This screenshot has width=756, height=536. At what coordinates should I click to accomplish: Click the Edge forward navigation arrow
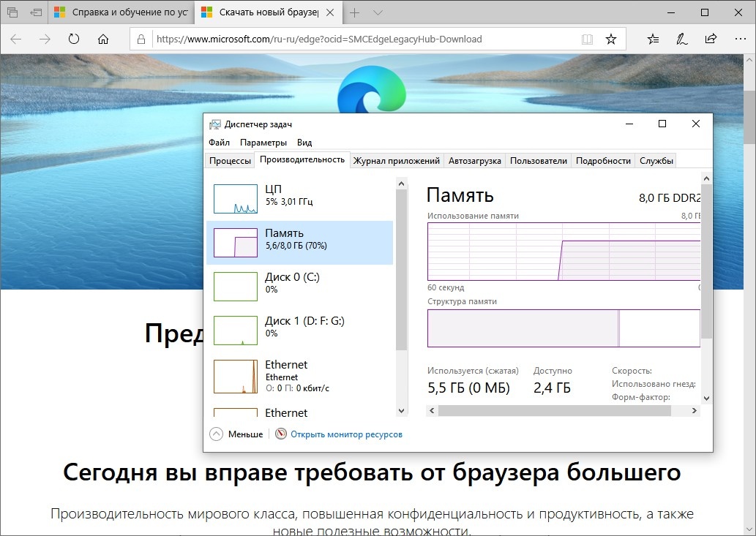[45, 39]
